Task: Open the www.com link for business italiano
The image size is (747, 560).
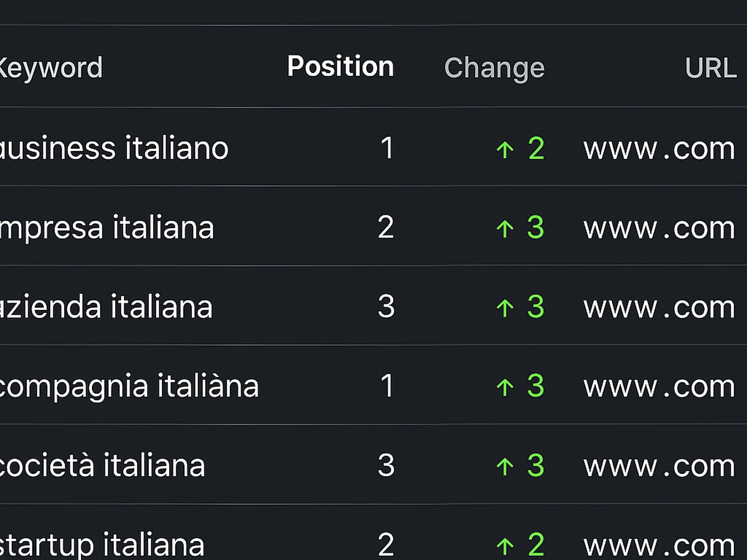Action: click(659, 149)
